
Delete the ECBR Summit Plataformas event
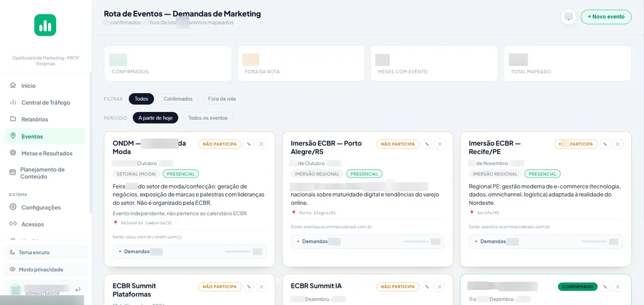pyautogui.click(x=262, y=286)
